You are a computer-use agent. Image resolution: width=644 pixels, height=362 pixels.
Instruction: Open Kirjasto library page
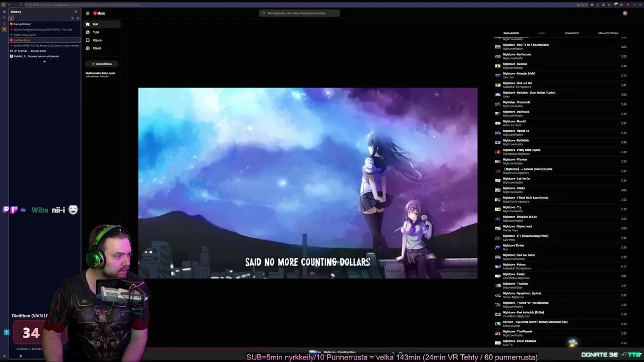(102, 40)
